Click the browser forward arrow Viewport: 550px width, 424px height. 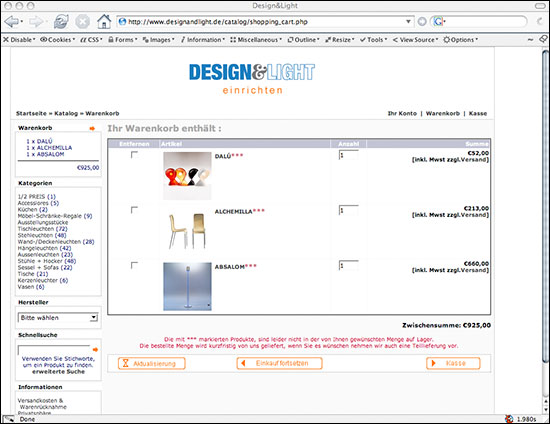(35, 22)
